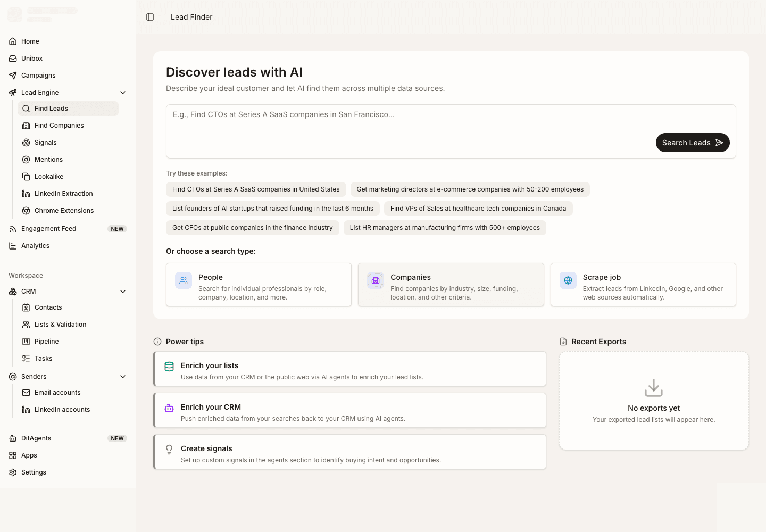Viewport: 766px width, 532px height.
Task: Open the Enrich your CRM tip
Action: [350, 410]
